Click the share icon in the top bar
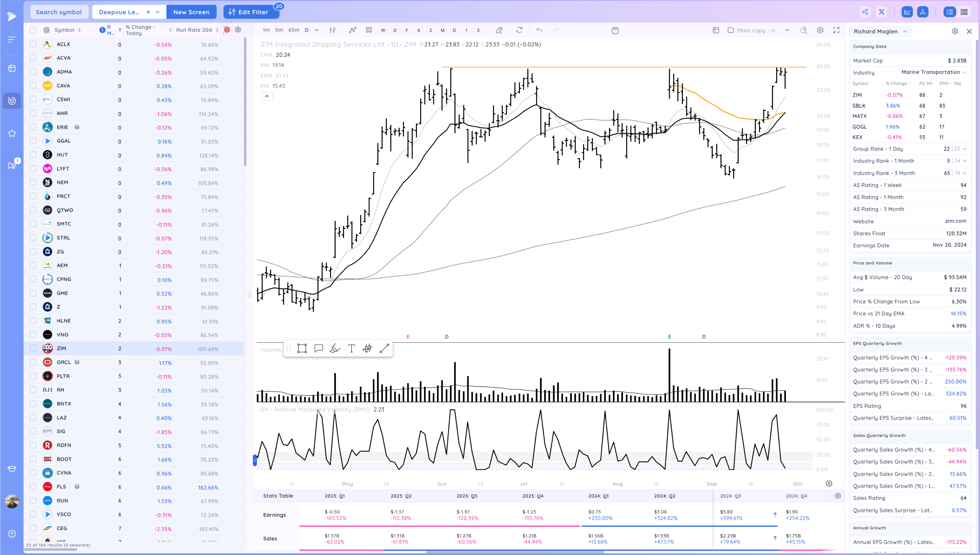Viewport: 980px width, 555px height. click(x=865, y=12)
